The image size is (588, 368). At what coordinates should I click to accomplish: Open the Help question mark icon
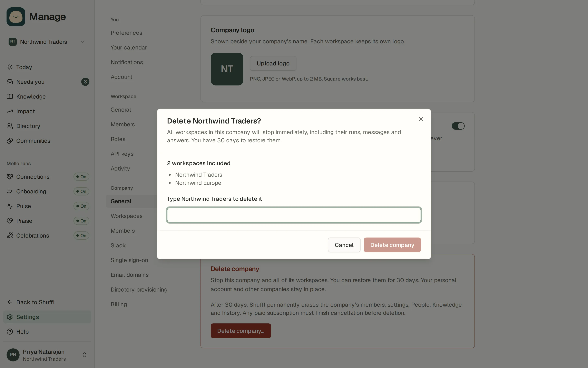(10, 331)
